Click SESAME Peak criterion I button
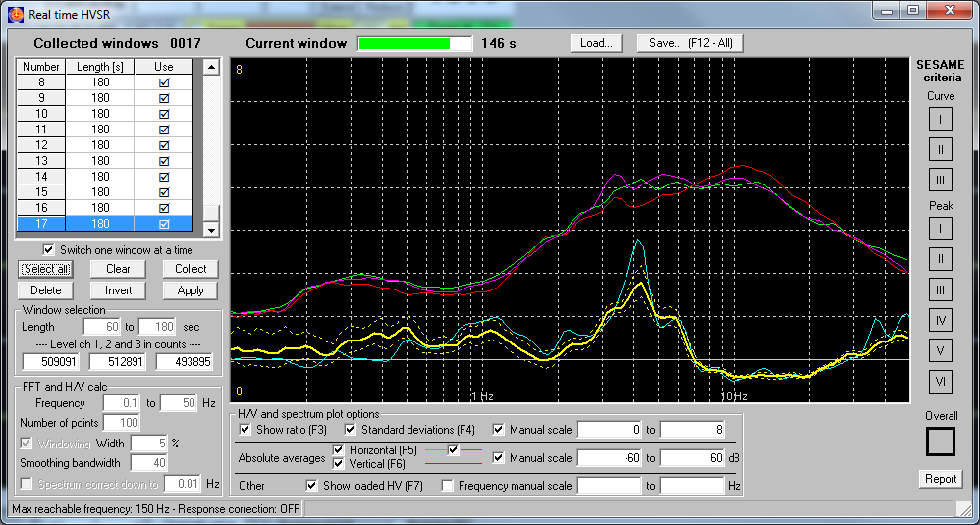 [940, 229]
